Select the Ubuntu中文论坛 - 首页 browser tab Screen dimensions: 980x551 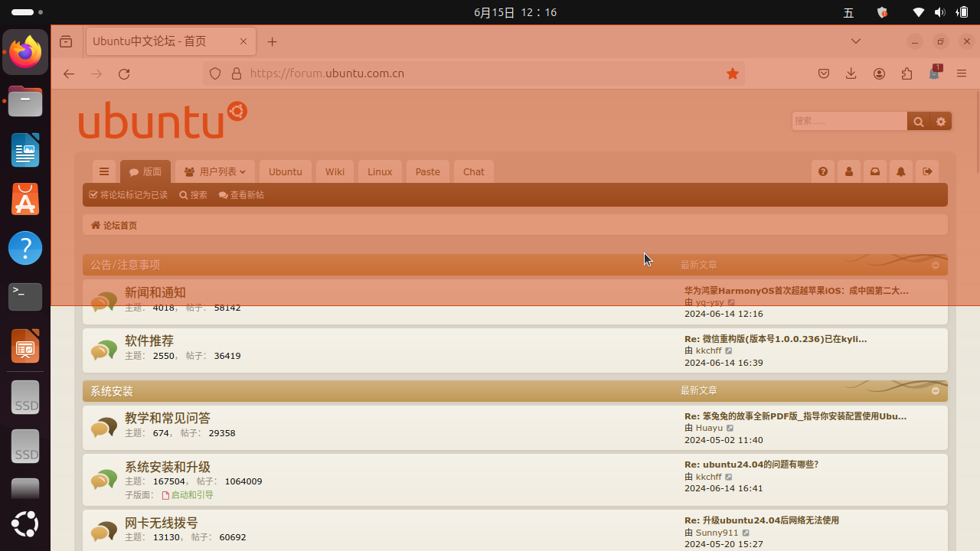(171, 41)
